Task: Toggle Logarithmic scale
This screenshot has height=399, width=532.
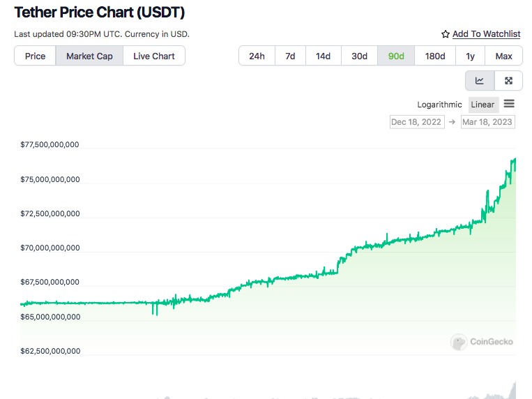Action: [439, 105]
